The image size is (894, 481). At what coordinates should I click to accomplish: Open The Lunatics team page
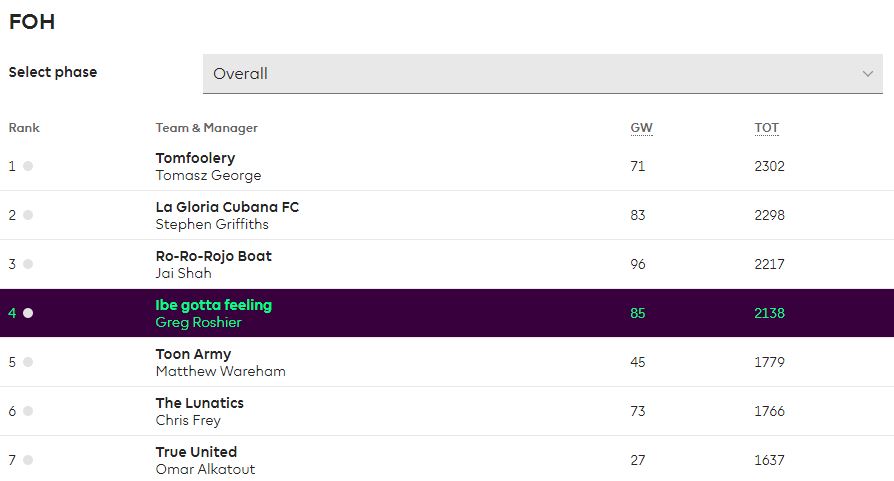[x=200, y=403]
